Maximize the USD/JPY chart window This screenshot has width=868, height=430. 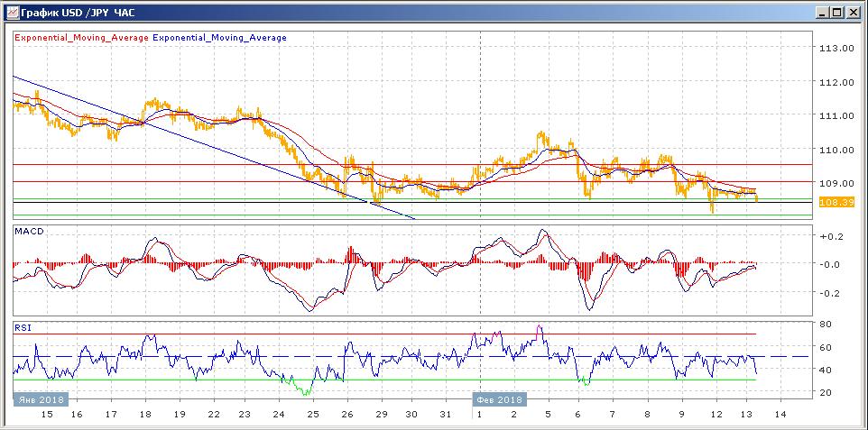tap(837, 13)
